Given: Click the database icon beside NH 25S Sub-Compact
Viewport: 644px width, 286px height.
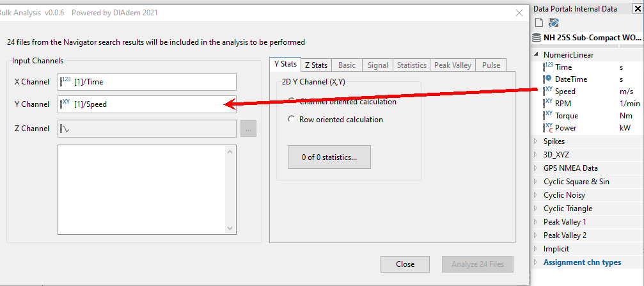Looking at the screenshot, I should pyautogui.click(x=537, y=38).
